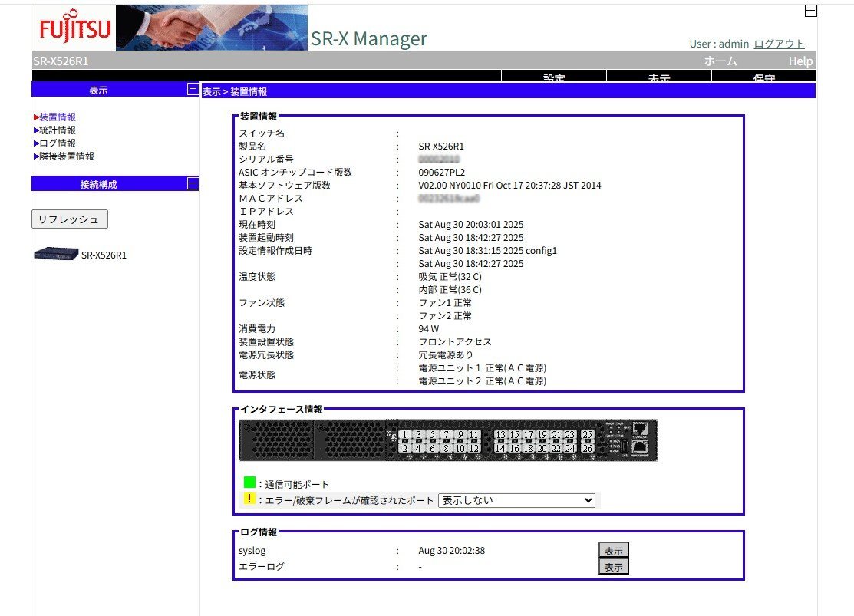Viewport: 854px width, 616px height.
Task: Click port 5 on switch image
Action: [x=433, y=435]
